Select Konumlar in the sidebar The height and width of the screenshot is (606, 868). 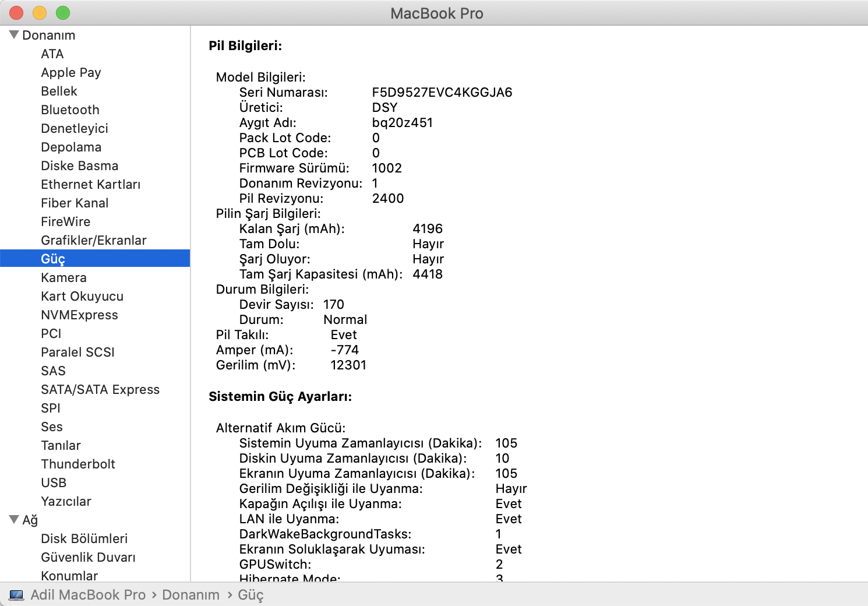69,576
